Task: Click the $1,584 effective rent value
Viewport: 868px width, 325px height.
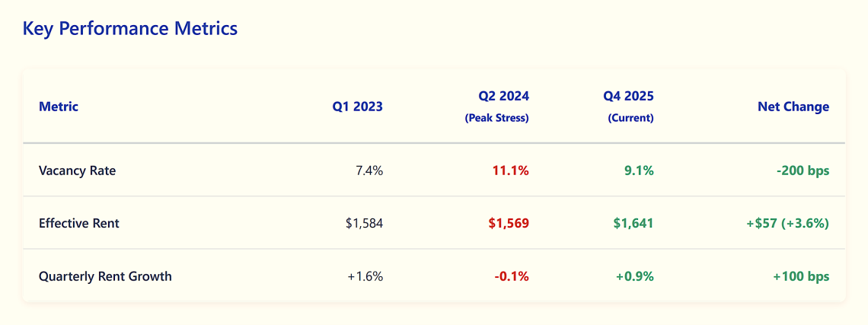Action: click(364, 223)
